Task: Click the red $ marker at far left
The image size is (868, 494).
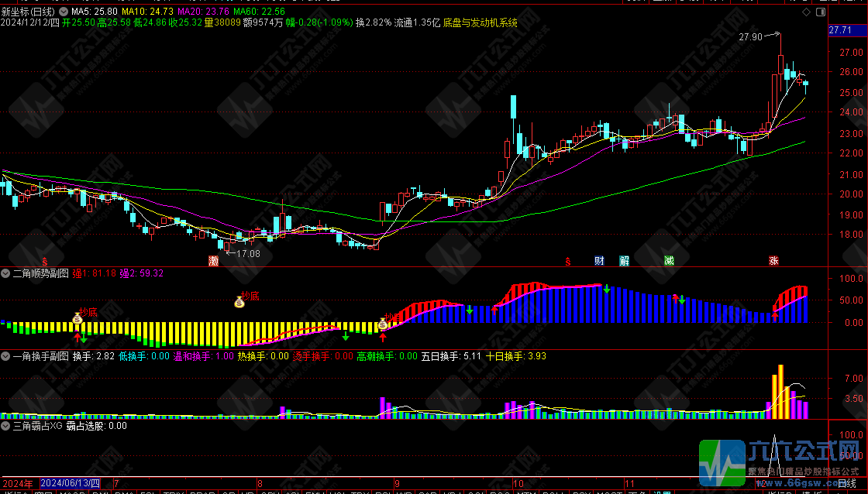Action: point(45,261)
